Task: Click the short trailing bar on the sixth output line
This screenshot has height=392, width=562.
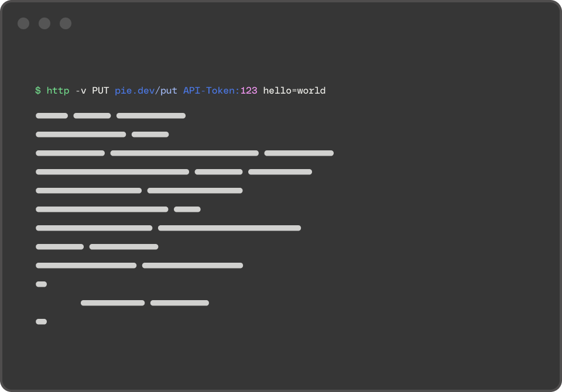Action: tap(187, 209)
